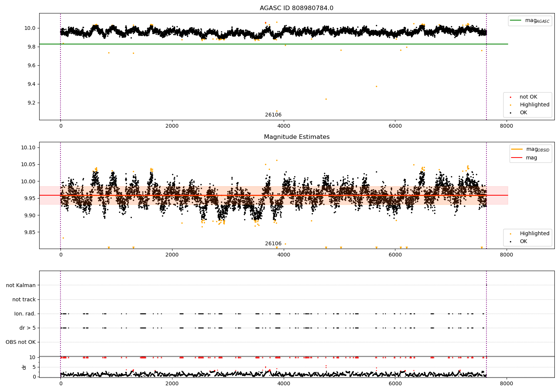Viewport: 560px width, 392px height.
Task: Click the red mag line in the middle plot
Action: click(x=274, y=195)
